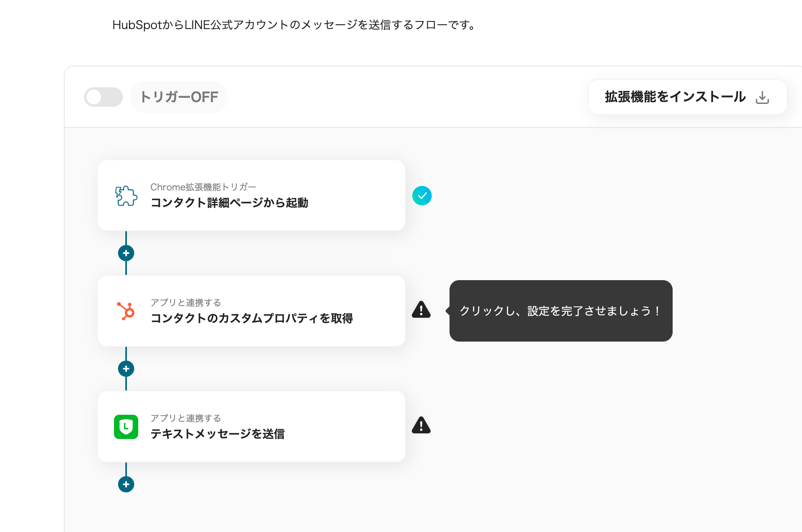The width and height of the screenshot is (802, 532).
Task: Open the コンタクト詳細ページから起動 trigger card
Action: coord(251,196)
